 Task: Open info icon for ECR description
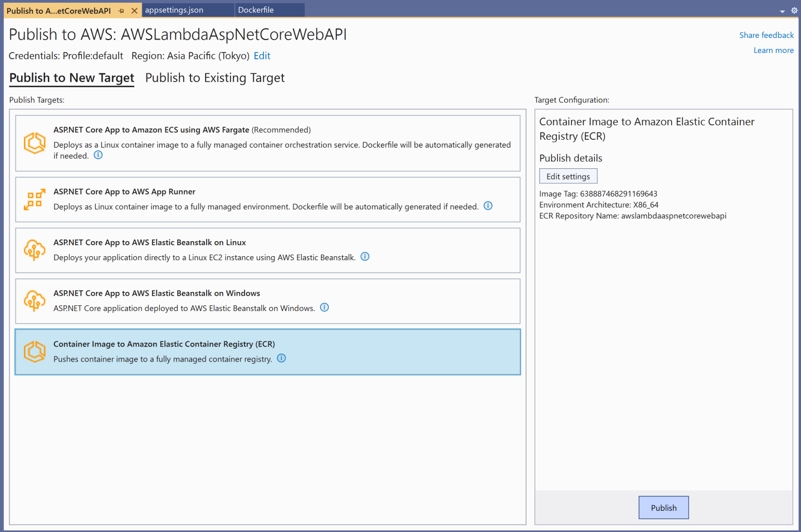281,358
